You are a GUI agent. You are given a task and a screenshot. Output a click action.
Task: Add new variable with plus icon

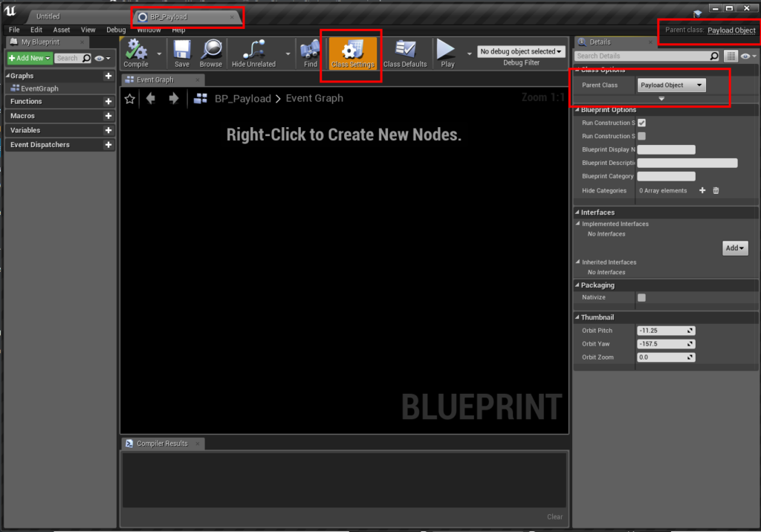pos(109,130)
